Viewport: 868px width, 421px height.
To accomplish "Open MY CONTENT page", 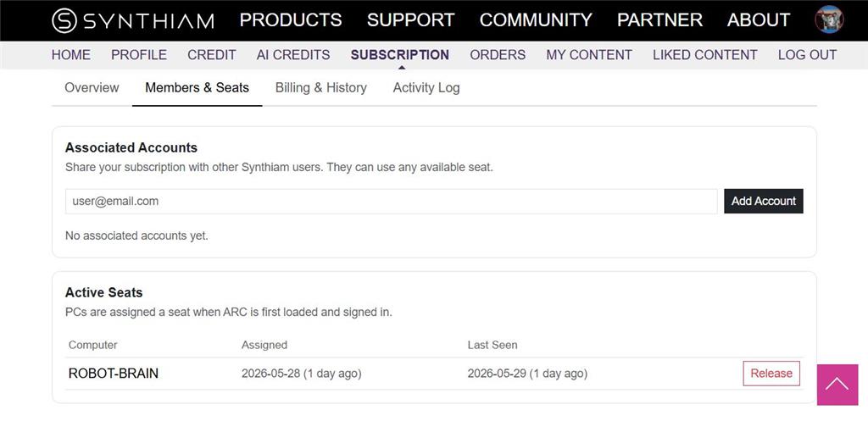I will click(x=589, y=55).
